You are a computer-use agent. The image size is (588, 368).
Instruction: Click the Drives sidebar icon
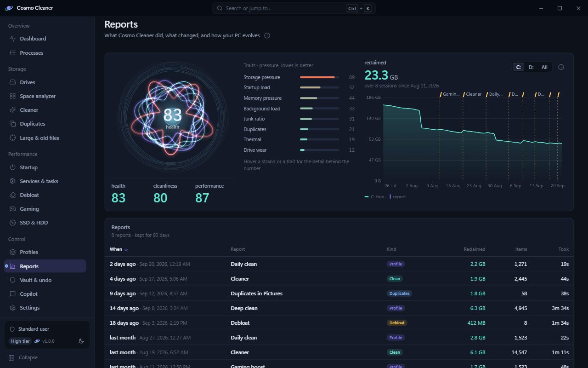(x=12, y=82)
